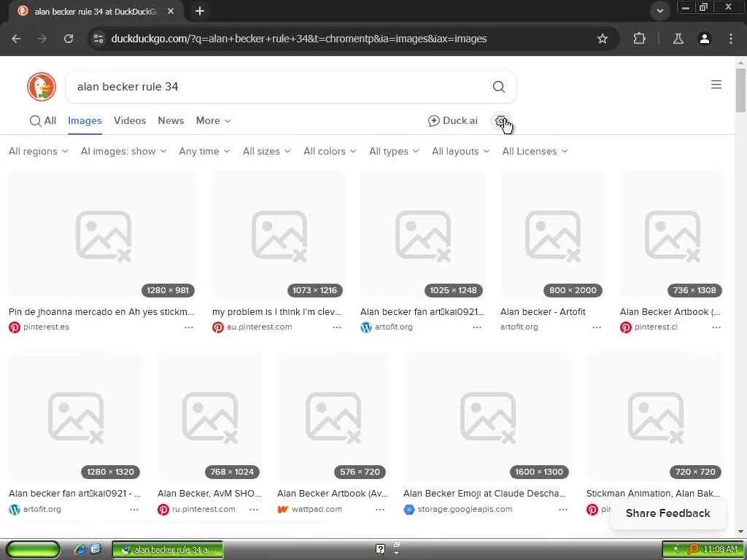Go back using browser back arrow
Image resolution: width=747 pixels, height=560 pixels.
pos(16,39)
